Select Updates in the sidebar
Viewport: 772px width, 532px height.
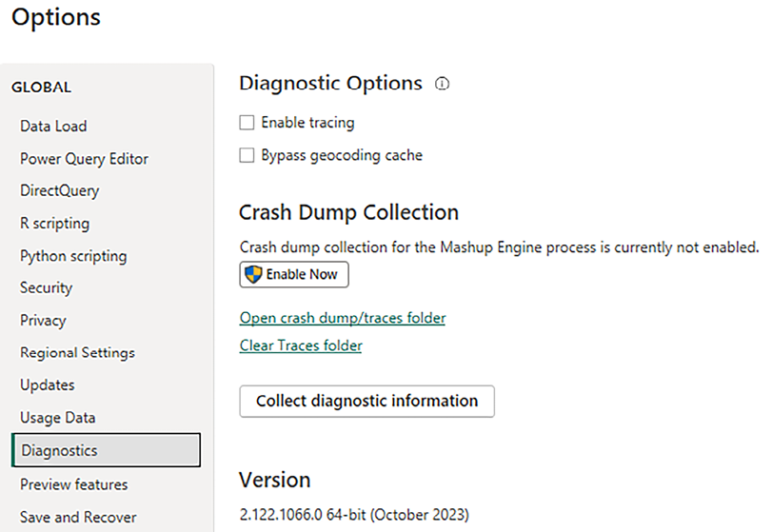[47, 385]
